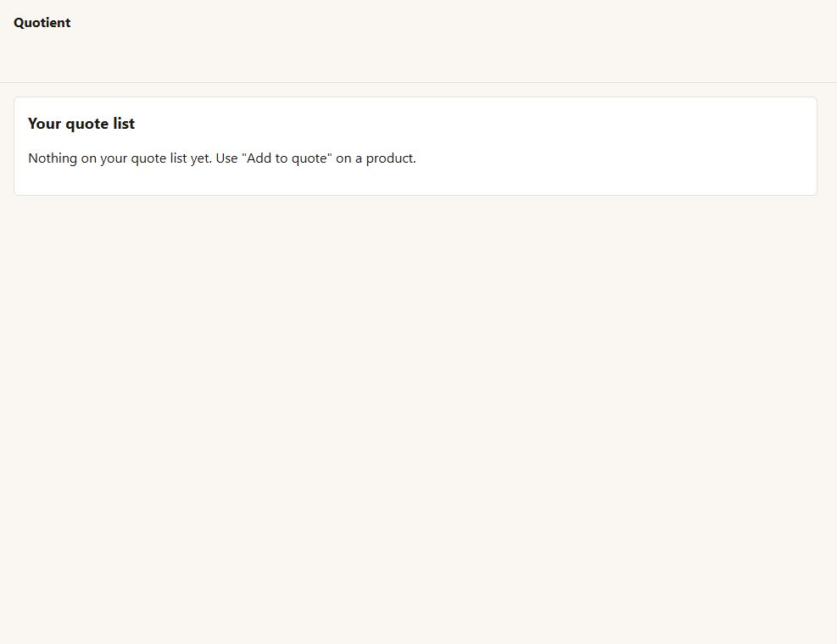This screenshot has width=837, height=644.
Task: Go to home via Quotient title
Action: 42,22
